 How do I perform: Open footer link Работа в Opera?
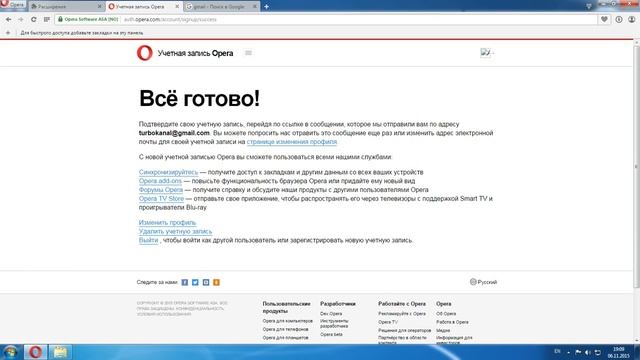click(452, 322)
